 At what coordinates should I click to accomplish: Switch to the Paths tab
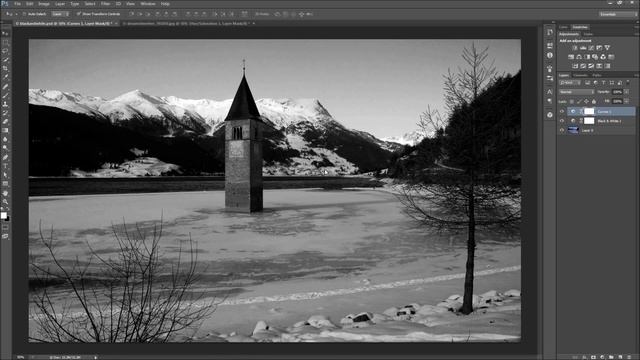tap(597, 75)
